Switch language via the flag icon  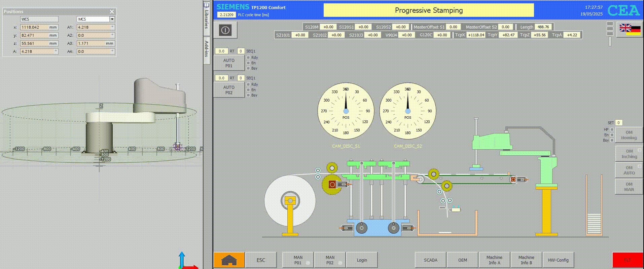coord(630,30)
